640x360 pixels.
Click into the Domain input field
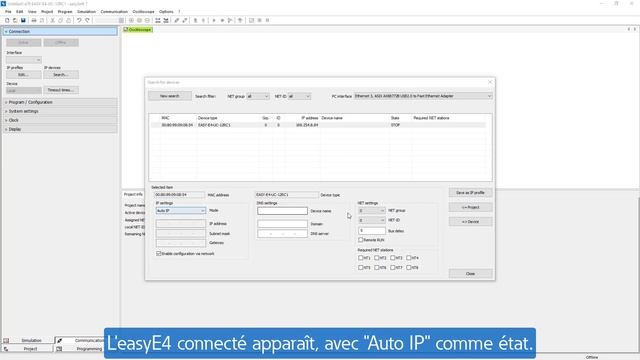point(282,224)
